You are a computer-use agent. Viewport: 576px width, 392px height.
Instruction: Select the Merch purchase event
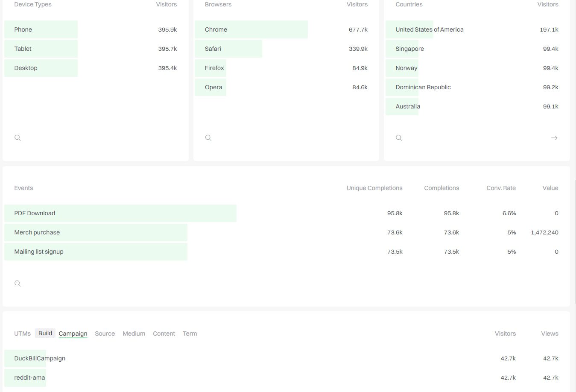pos(286,232)
